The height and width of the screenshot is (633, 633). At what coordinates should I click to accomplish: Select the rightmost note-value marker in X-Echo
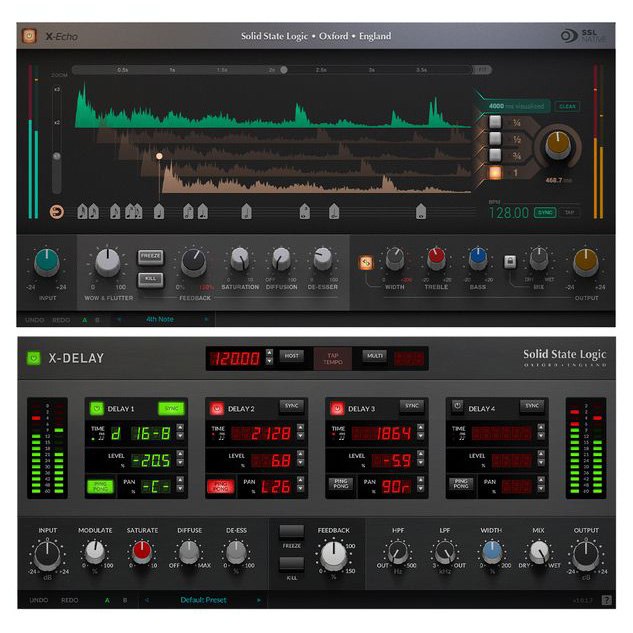421,211
